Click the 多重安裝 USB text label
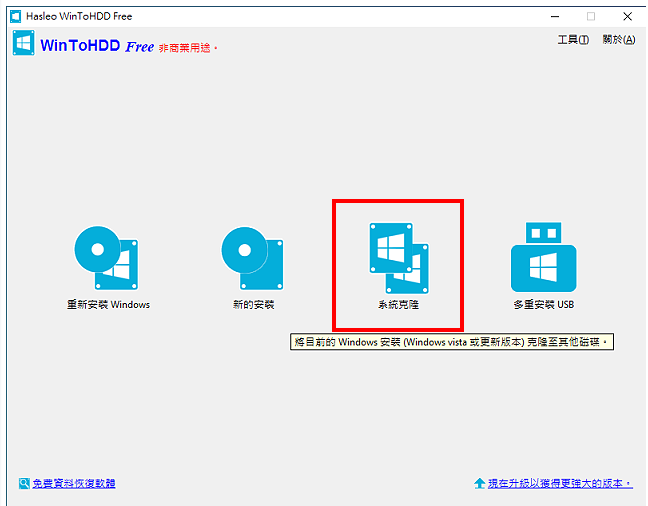 pyautogui.click(x=544, y=305)
